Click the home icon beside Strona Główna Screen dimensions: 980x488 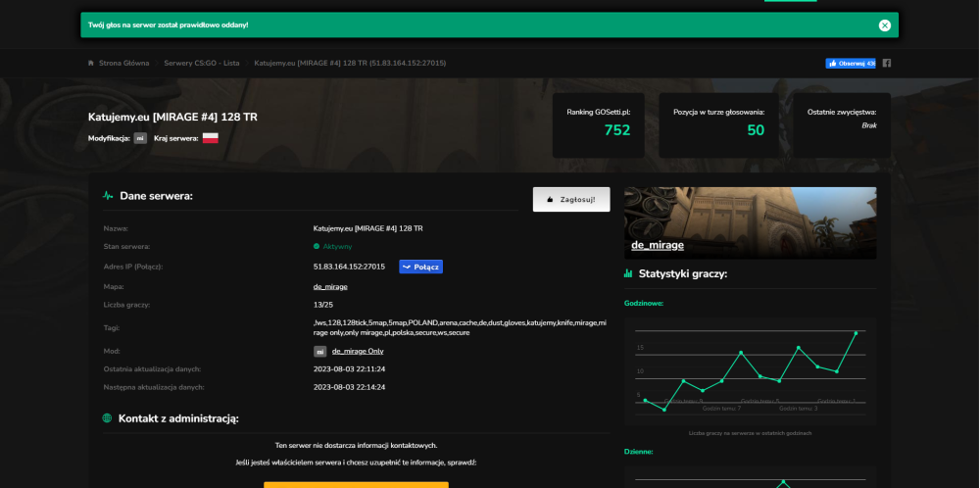pyautogui.click(x=91, y=63)
